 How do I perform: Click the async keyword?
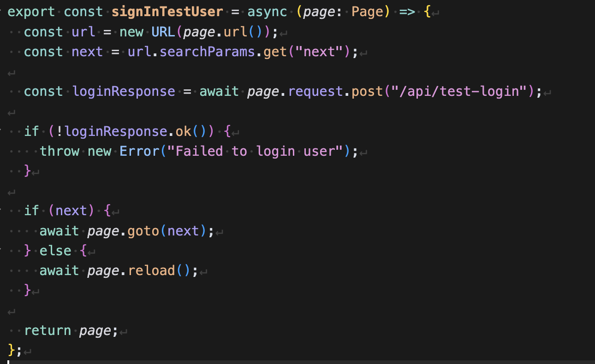[x=268, y=12]
